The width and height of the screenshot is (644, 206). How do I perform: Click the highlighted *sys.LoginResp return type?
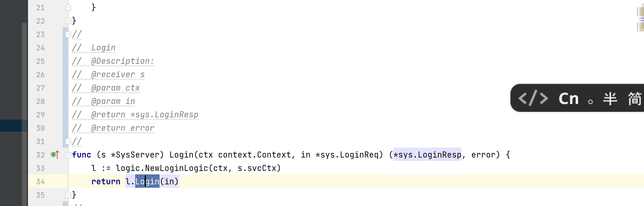427,154
